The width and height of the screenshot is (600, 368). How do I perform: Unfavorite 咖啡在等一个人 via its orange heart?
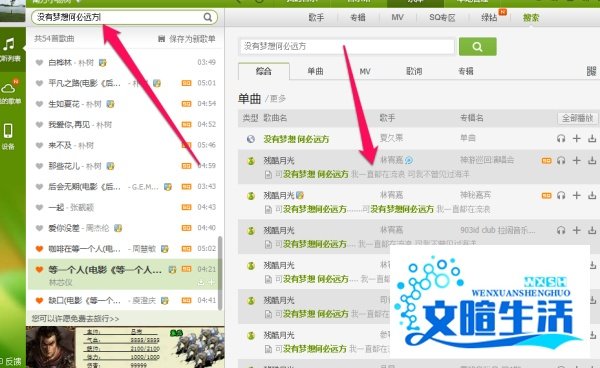39,249
